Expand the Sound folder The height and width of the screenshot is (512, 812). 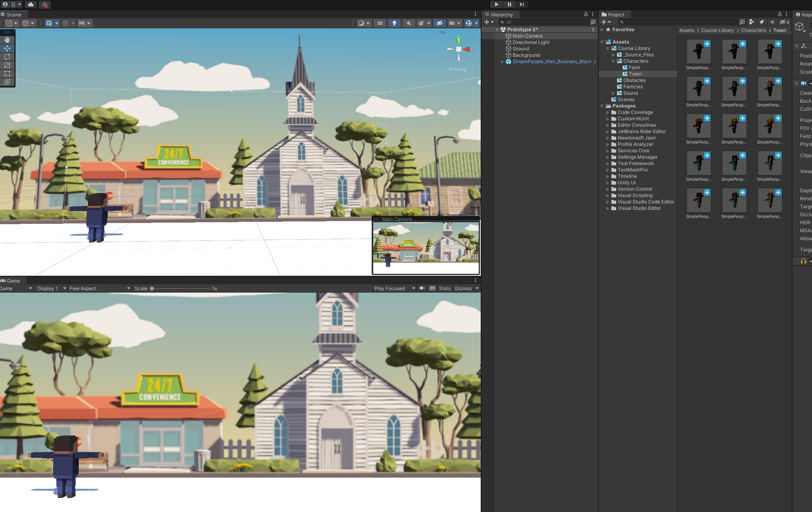tap(613, 93)
